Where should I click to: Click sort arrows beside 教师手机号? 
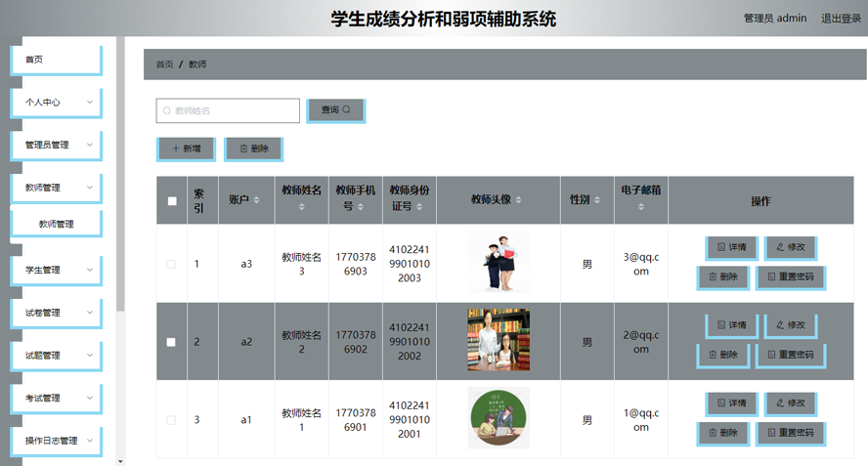coord(361,207)
